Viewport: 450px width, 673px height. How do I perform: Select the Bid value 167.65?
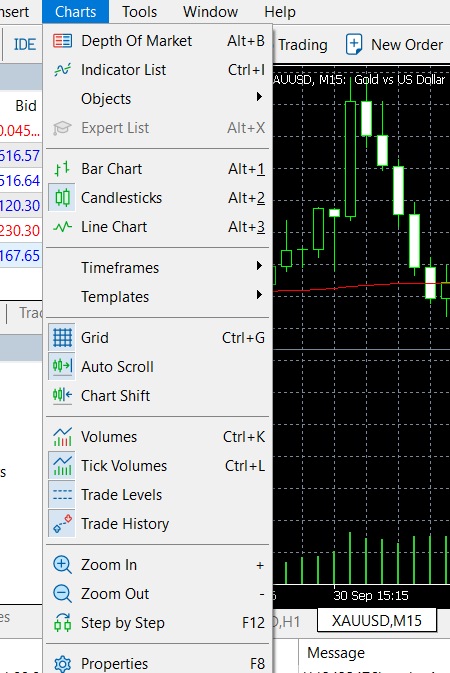coord(20,255)
